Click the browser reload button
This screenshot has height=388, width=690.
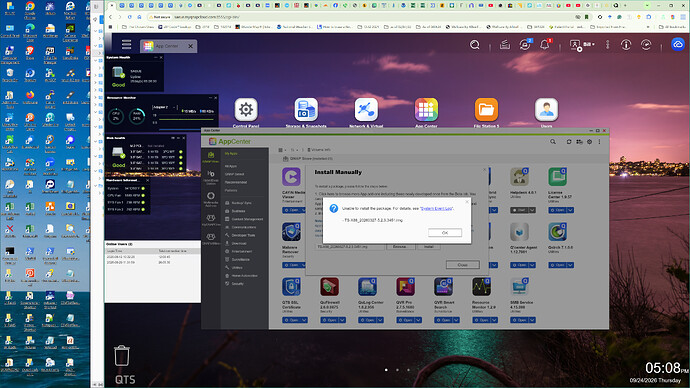point(129,17)
